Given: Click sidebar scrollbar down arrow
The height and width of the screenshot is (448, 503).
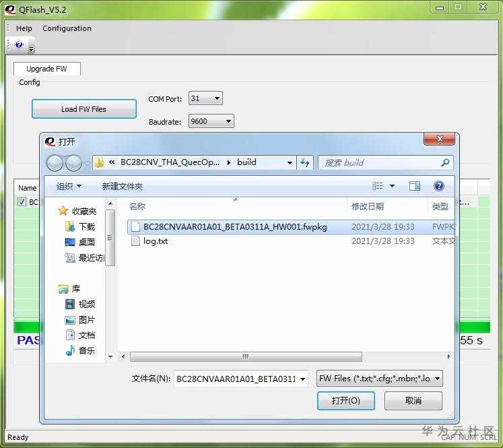Looking at the screenshot, I should (110, 356).
